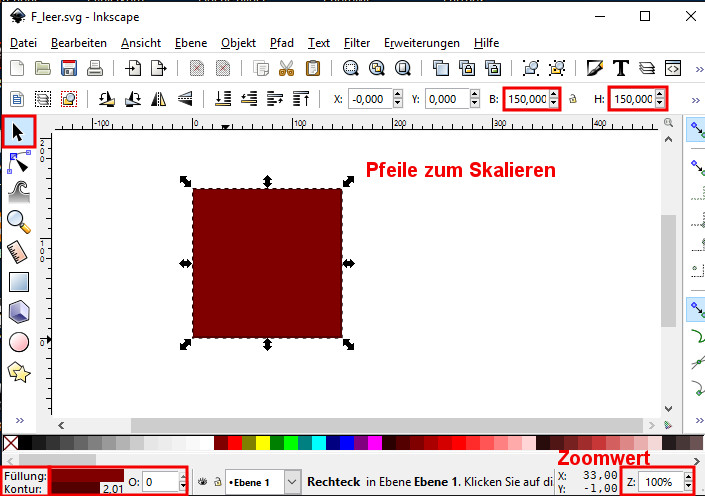Increase the width B value stepper

[x=553, y=94]
